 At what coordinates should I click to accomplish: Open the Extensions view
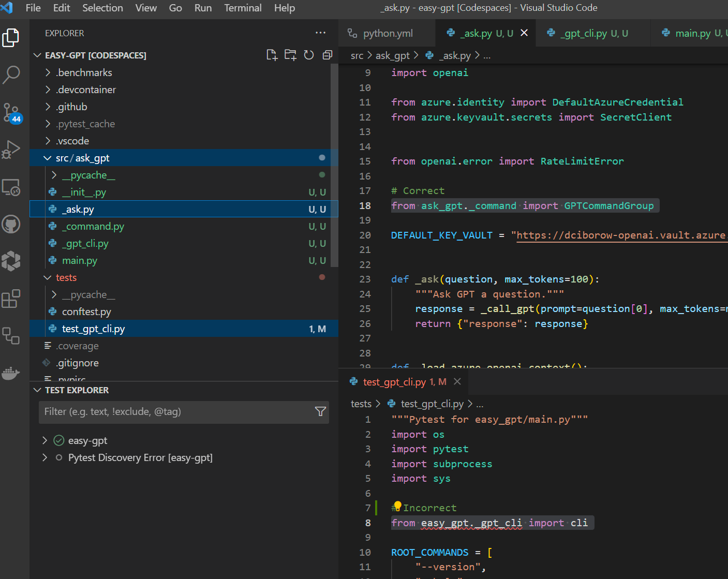point(11,299)
